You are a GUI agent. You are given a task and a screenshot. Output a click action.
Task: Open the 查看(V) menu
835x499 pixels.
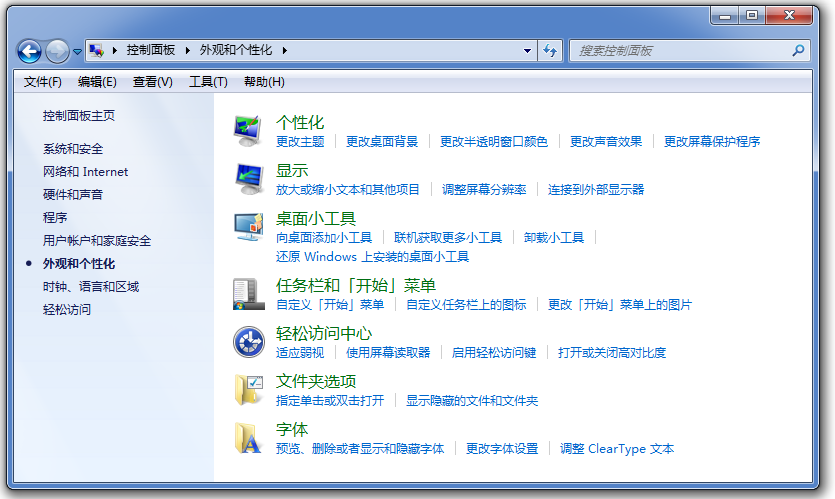(152, 81)
